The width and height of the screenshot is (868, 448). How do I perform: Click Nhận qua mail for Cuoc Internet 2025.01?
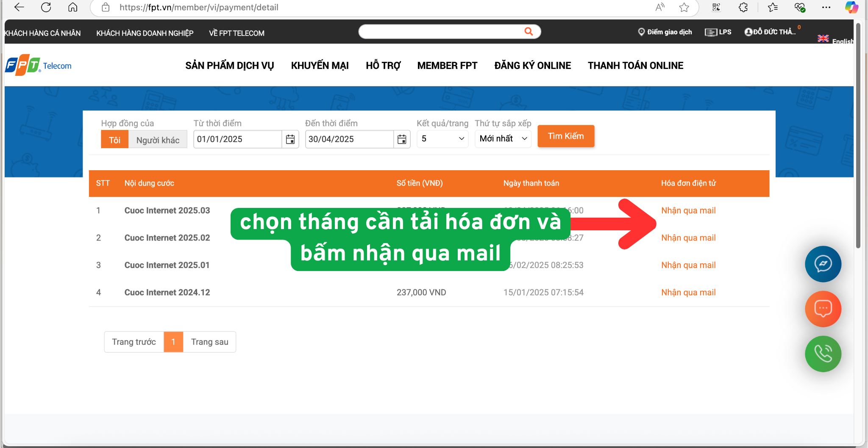click(x=688, y=265)
